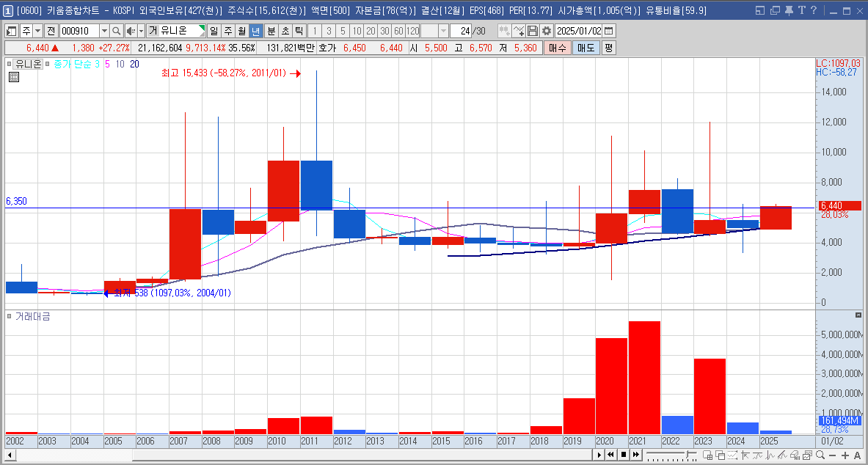Open the calendar date picker icon
The height and width of the screenshot is (465, 868).
click(608, 31)
